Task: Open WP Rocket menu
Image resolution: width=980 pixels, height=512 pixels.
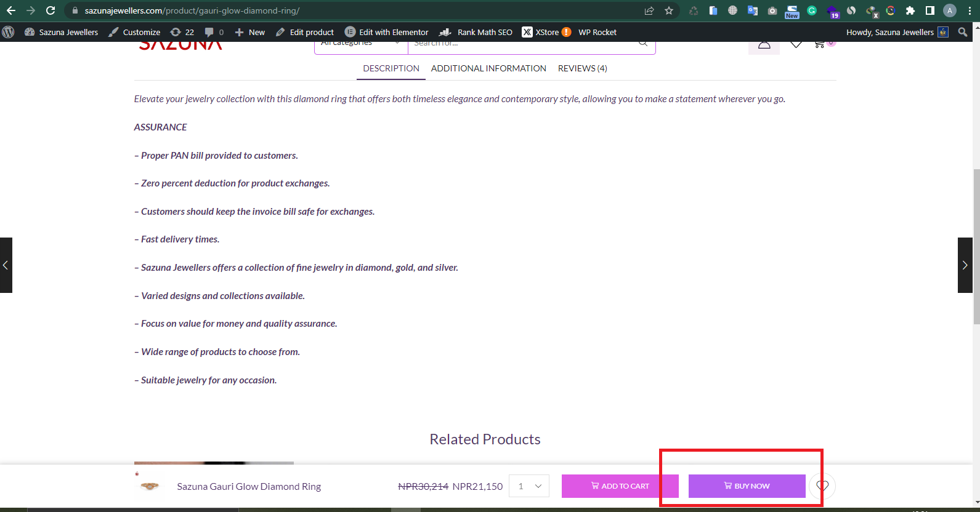Action: pyautogui.click(x=597, y=32)
